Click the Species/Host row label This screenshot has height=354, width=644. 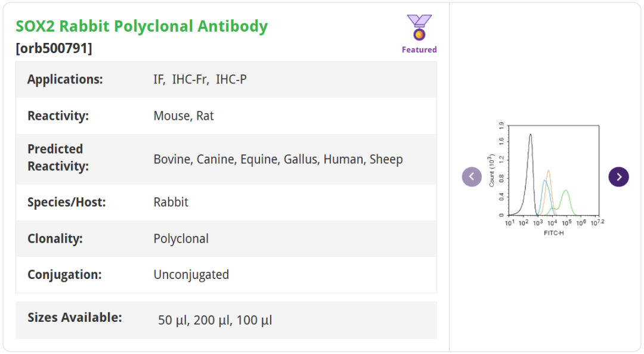click(x=66, y=202)
